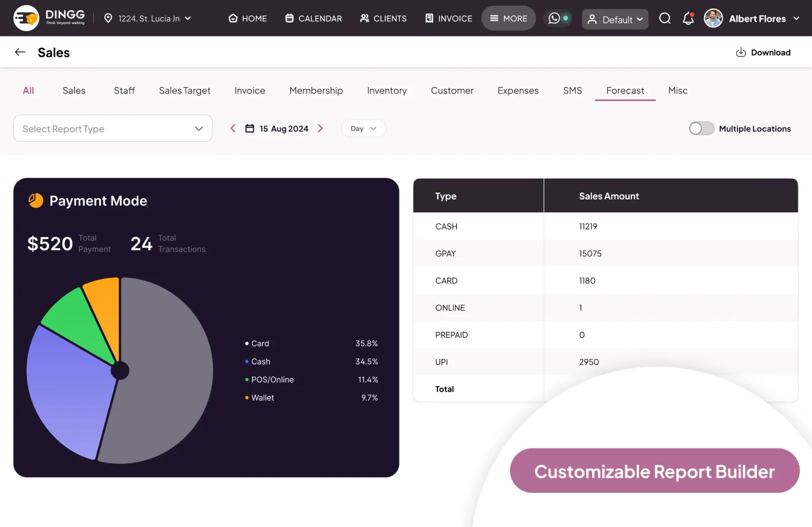Open the Day period dropdown
This screenshot has height=527, width=812.
click(363, 128)
